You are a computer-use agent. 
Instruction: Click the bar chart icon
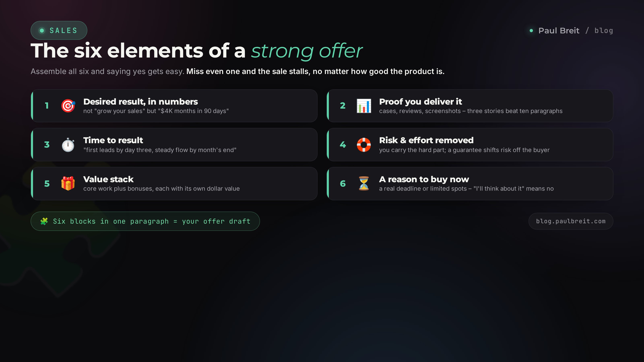point(364,106)
